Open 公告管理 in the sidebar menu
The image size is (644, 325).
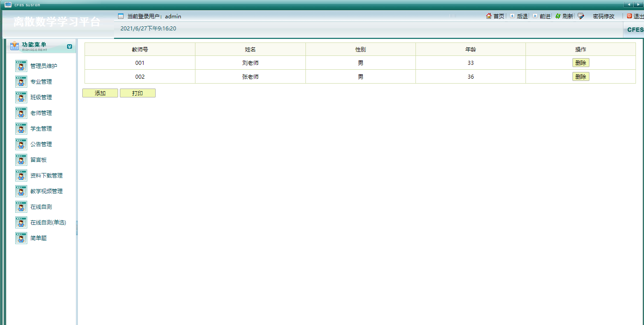[x=41, y=144]
